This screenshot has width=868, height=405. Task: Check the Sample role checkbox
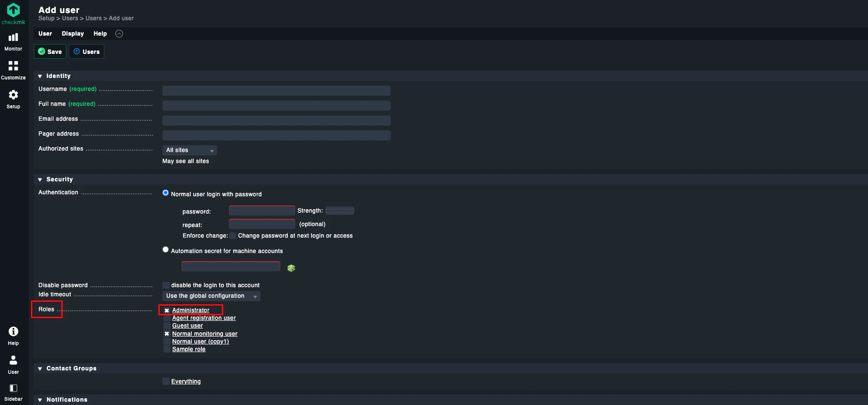167,349
